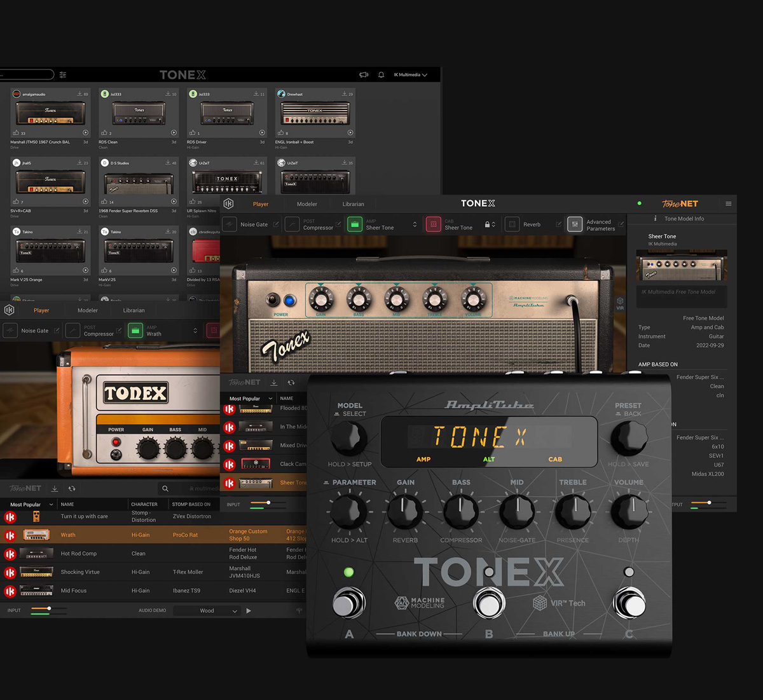Select Player tab in Sheer Tone window
The image size is (763, 700).
coord(261,204)
